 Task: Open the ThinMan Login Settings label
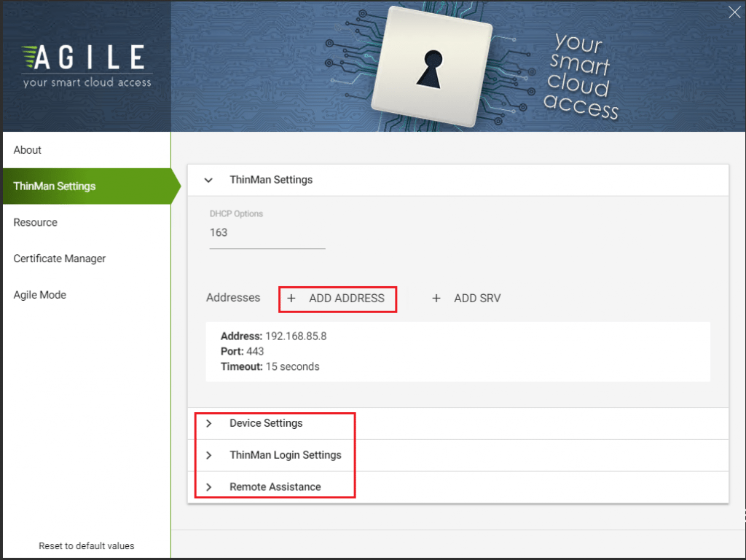[x=286, y=455]
